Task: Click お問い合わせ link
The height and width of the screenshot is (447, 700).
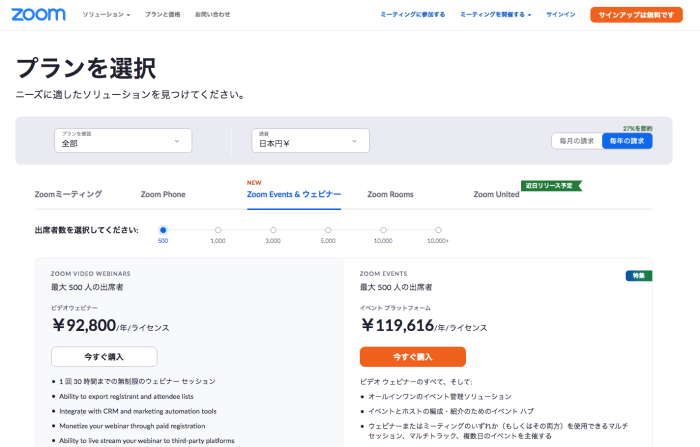Action: tap(212, 15)
